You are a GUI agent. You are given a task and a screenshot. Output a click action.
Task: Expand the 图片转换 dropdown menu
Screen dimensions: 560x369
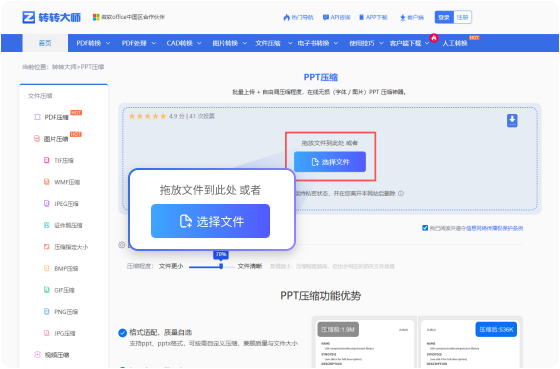click(229, 43)
